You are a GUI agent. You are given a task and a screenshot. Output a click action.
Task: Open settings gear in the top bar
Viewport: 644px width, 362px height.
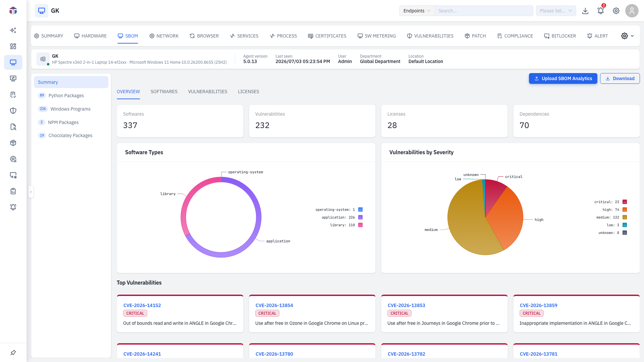(x=616, y=11)
